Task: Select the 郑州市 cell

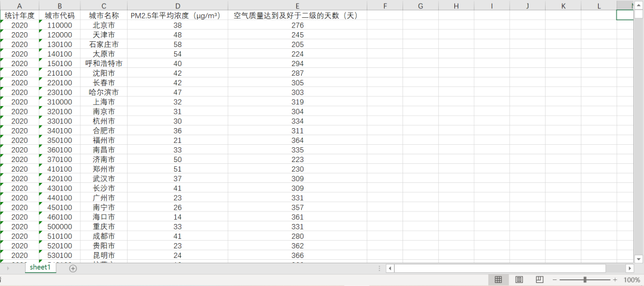Action: [x=104, y=169]
